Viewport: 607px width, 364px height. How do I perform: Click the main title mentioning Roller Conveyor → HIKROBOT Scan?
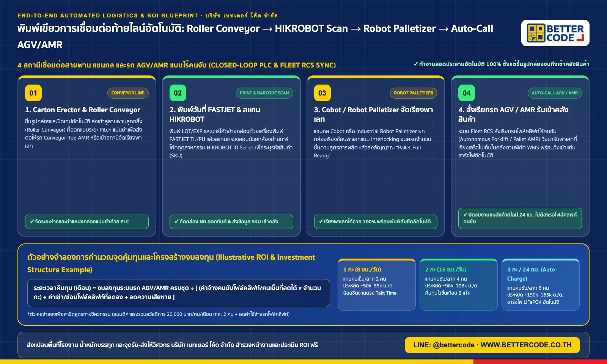pyautogui.click(x=255, y=36)
